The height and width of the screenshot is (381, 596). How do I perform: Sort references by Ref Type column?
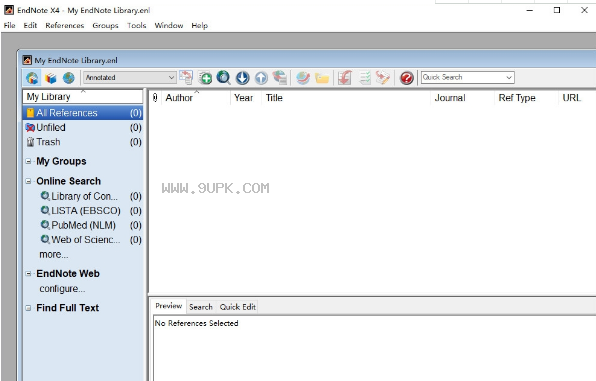point(526,98)
